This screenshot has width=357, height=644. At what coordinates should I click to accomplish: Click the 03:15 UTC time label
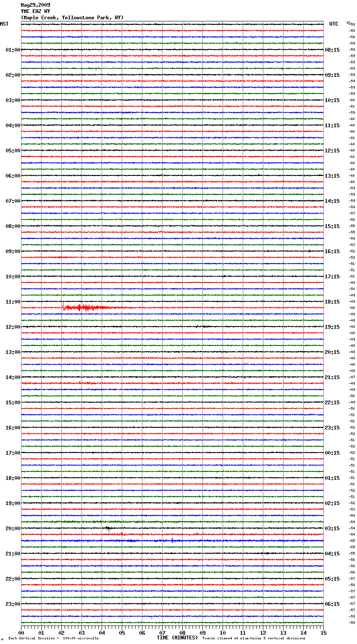click(x=332, y=529)
